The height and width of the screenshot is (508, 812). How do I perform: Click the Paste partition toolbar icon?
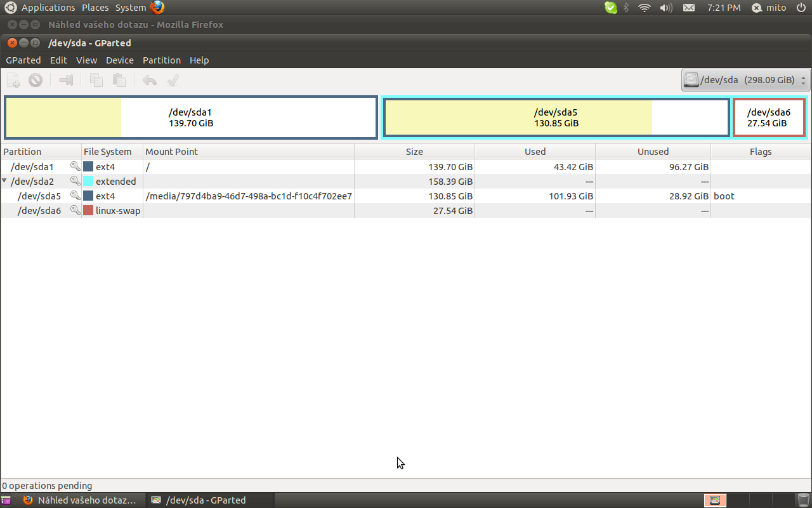[x=119, y=80]
